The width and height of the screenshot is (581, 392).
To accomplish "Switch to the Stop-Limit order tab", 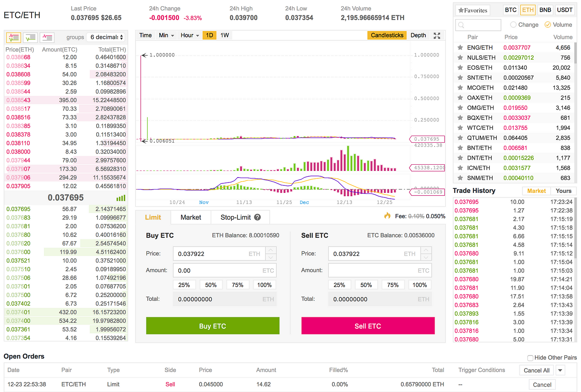I will 240,217.
